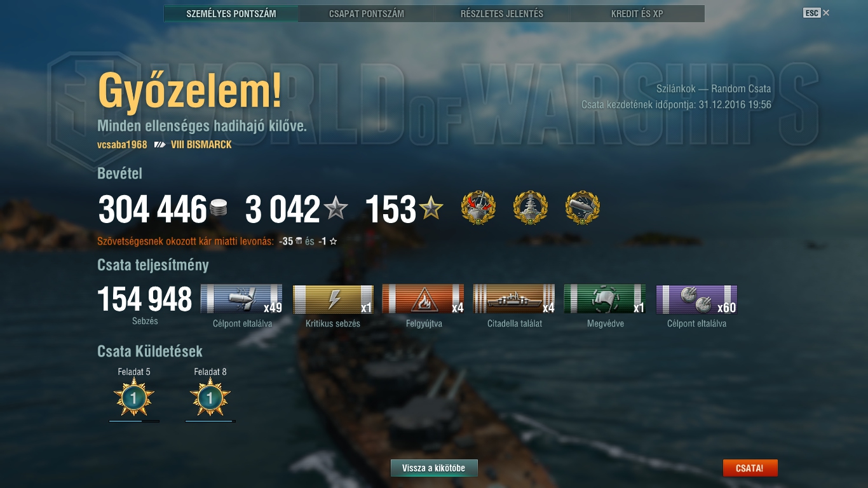The image size is (868, 488).
Task: Start a new battle with CSATA! button
Action: [x=750, y=468]
